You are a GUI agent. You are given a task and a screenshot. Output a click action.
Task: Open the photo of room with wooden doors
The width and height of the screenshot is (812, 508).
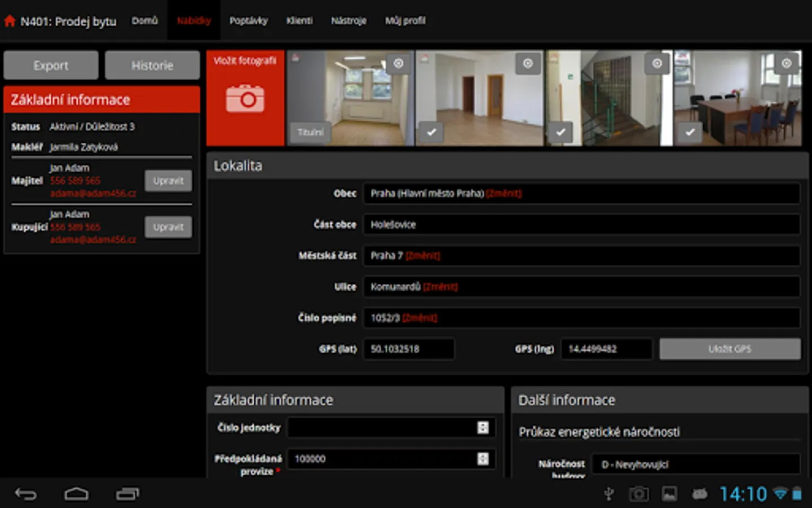[x=480, y=98]
